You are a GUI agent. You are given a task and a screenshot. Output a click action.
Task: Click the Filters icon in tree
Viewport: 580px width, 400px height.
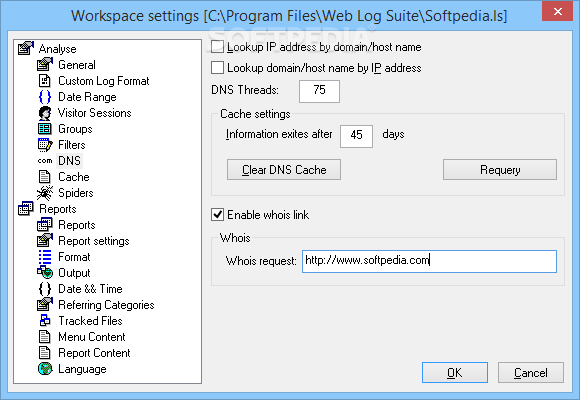click(x=45, y=145)
